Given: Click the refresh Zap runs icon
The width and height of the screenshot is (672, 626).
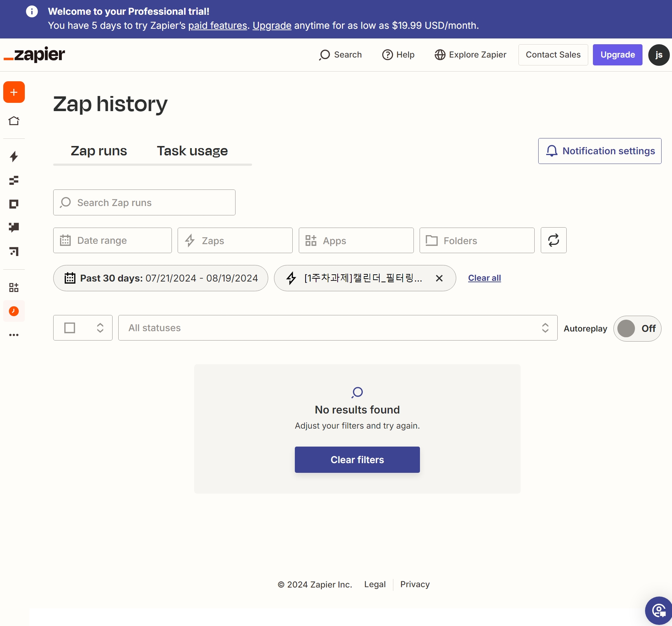Looking at the screenshot, I should 554,240.
